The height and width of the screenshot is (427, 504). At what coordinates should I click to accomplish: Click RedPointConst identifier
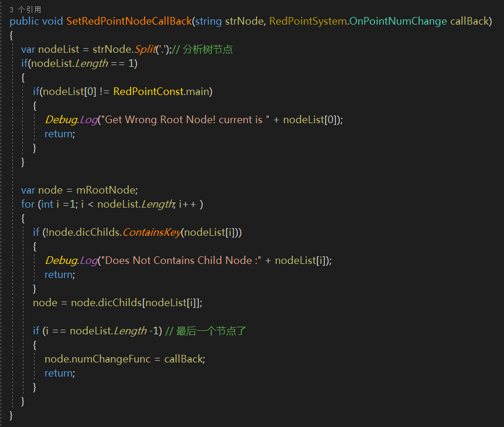[x=148, y=91]
